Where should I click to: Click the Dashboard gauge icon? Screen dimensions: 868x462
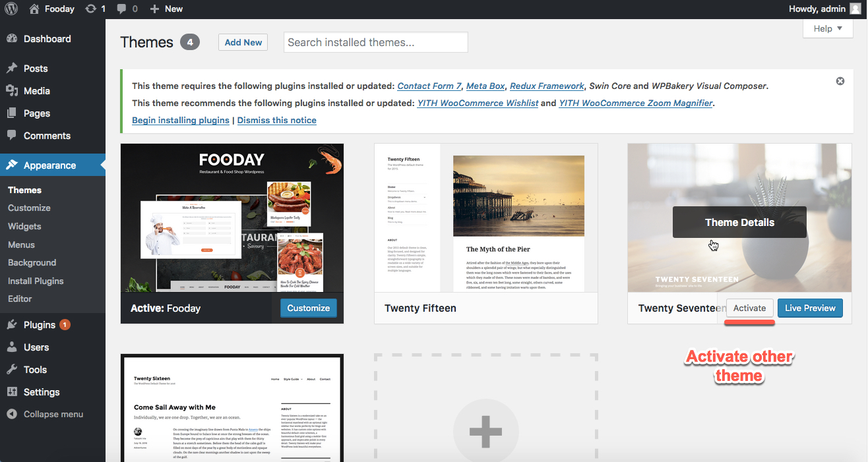point(12,39)
